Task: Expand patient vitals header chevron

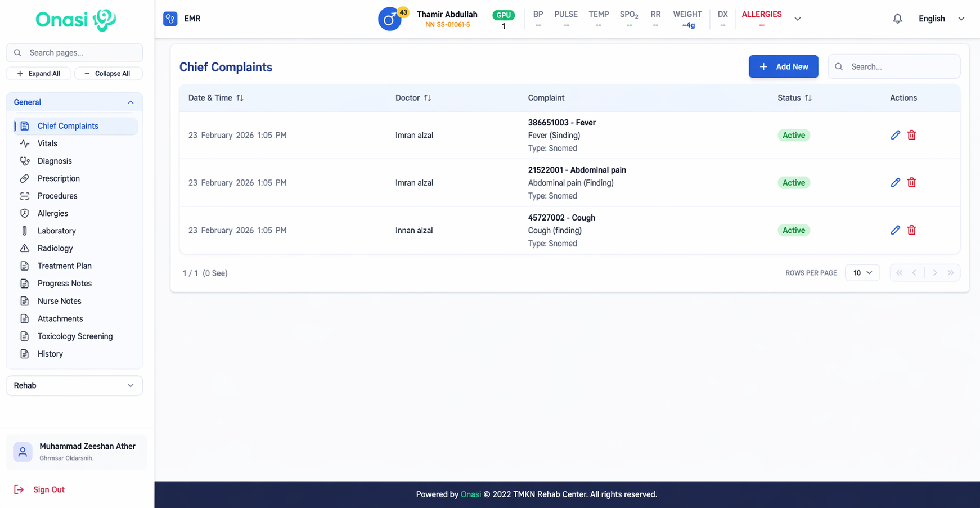Action: (797, 19)
